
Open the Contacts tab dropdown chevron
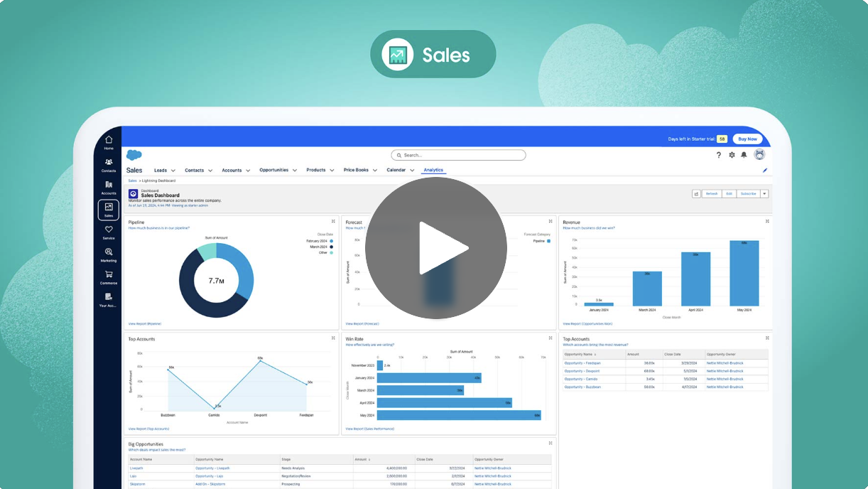tap(210, 171)
